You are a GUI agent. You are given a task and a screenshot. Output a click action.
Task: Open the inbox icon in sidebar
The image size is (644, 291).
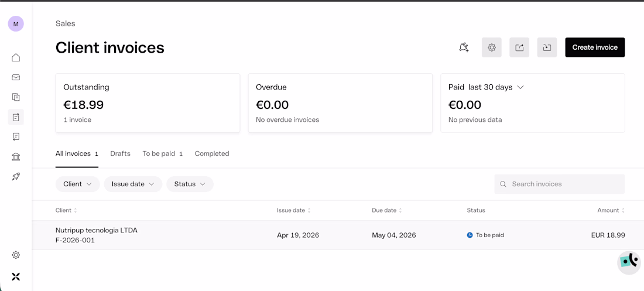(x=16, y=77)
